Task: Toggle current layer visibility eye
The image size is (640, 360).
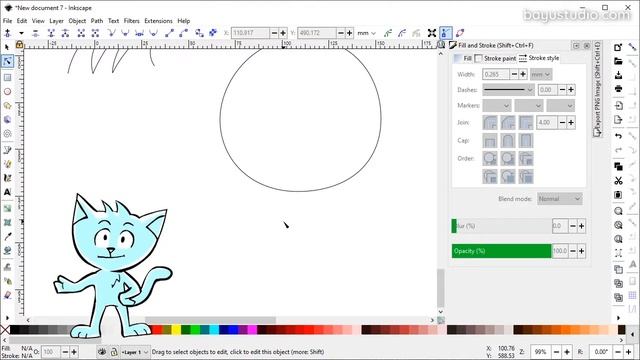Action: point(102,351)
